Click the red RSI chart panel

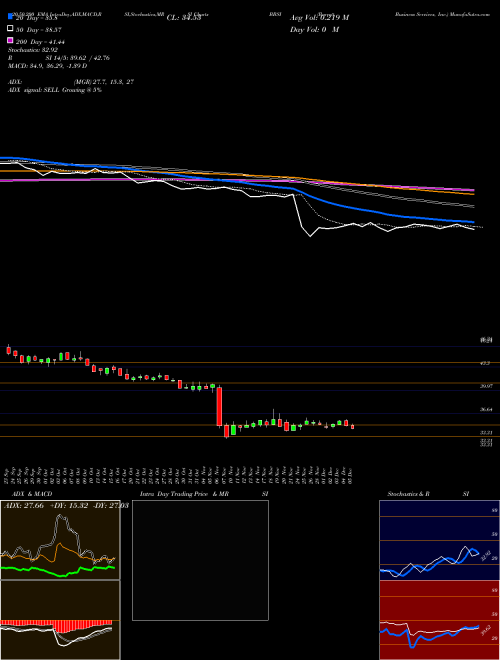pos(439,620)
